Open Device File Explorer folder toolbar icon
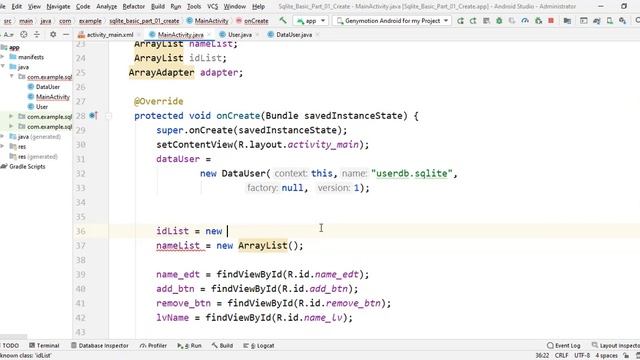Image resolution: width=640 pixels, height=360 pixels. coord(567,21)
